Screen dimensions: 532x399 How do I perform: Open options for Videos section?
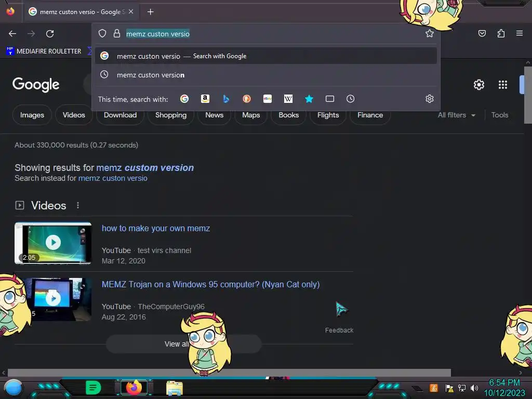pyautogui.click(x=78, y=205)
